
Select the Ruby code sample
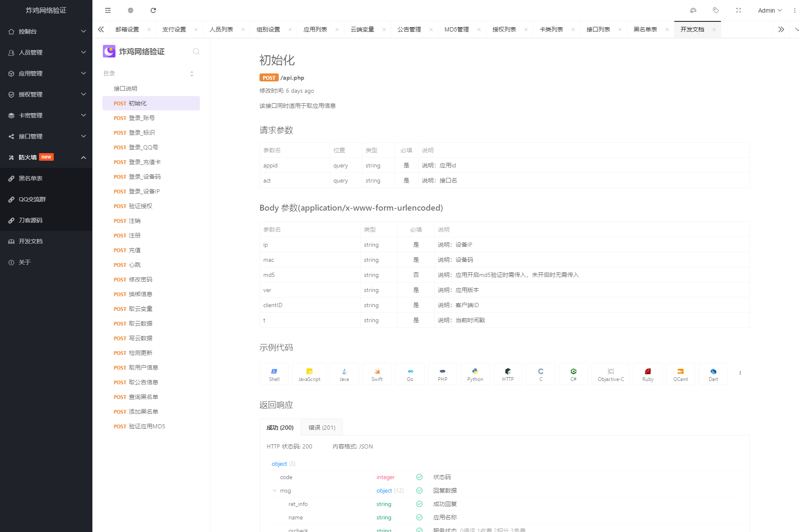point(647,374)
